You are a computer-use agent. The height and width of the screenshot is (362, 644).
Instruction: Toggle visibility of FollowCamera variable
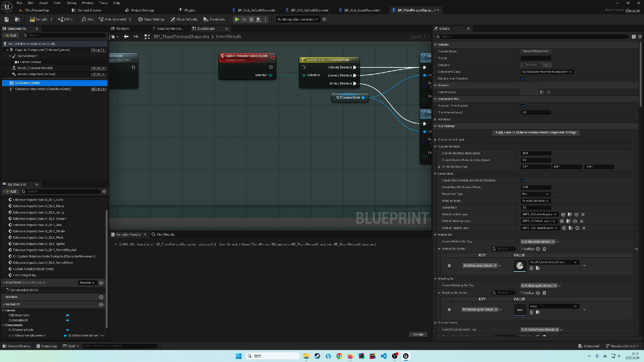[x=67, y=315]
